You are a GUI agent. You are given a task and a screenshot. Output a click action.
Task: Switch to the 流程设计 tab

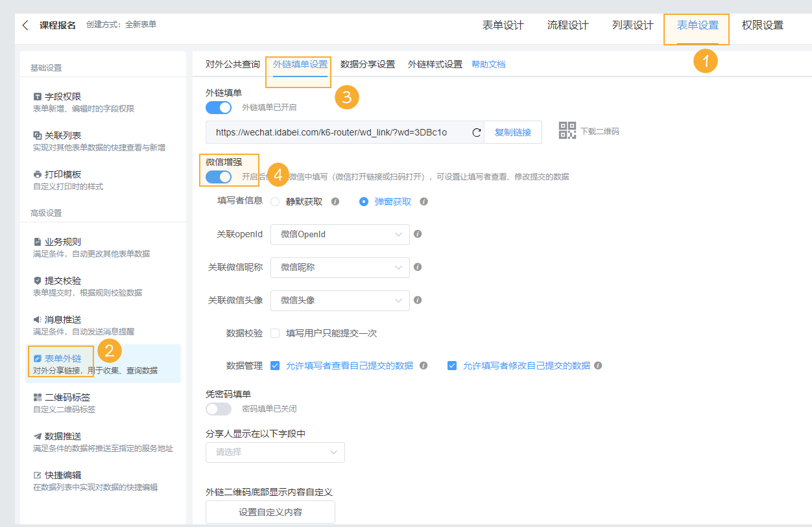pyautogui.click(x=567, y=25)
